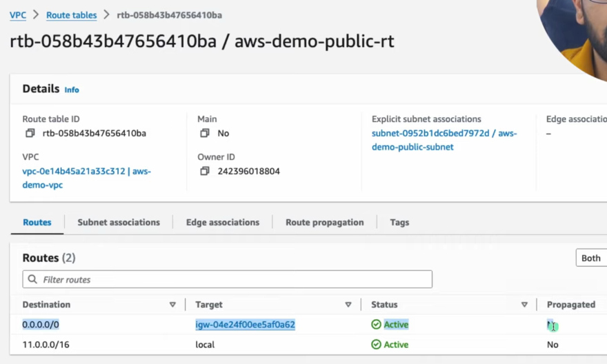The height and width of the screenshot is (364, 607).
Task: Open internet gateway igw-04e24f00ee5af0a62 target
Action: click(x=245, y=325)
